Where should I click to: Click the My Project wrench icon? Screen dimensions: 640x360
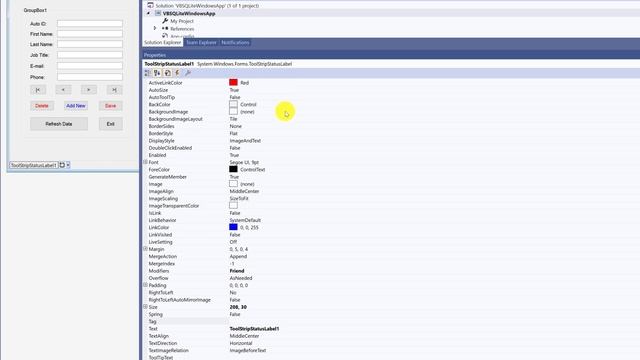coord(165,21)
